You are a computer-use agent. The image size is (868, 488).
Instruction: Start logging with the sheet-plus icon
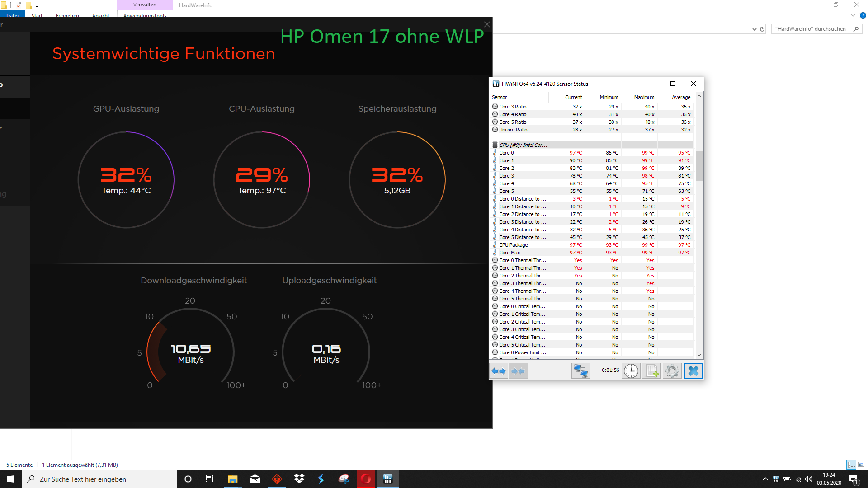[651, 371]
